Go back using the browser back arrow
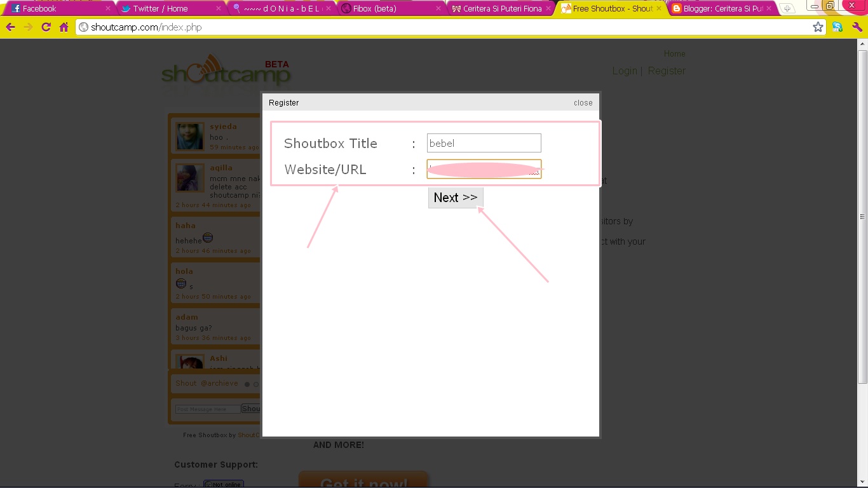Viewport: 868px width, 488px height. (10, 27)
